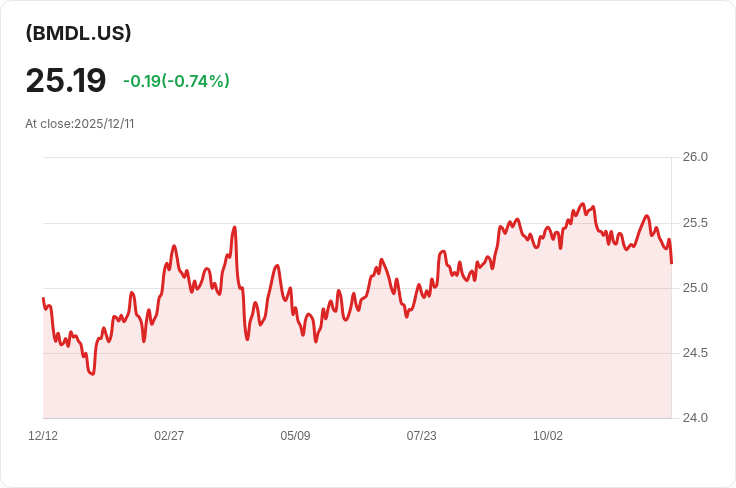Click the green -0.19(-0.74%) change value

click(176, 81)
